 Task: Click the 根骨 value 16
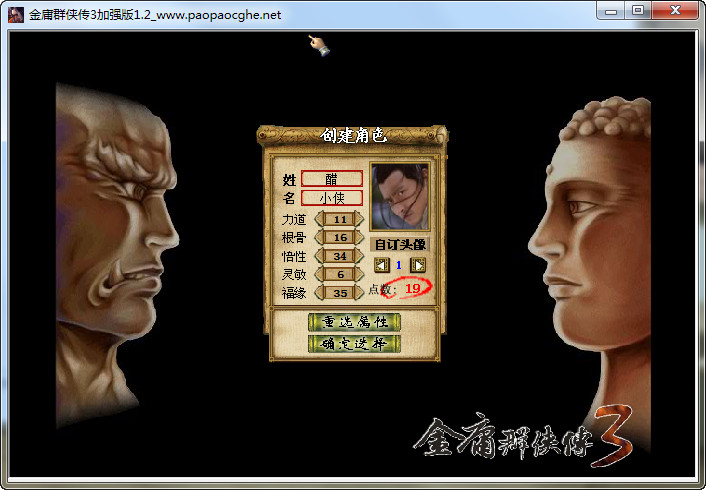pos(339,237)
